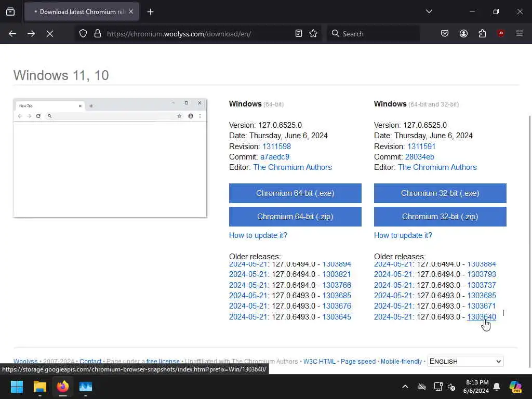Toggle reader view icon
The image size is (532, 399).
(299, 34)
